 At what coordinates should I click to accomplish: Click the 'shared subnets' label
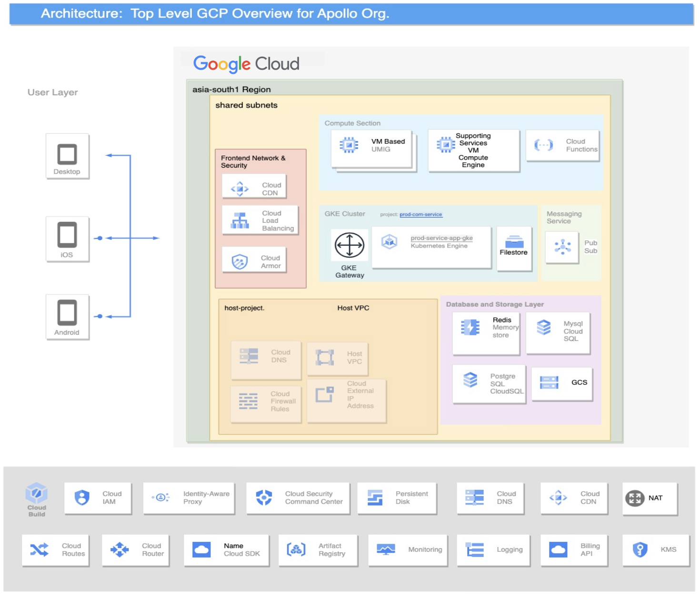point(246,105)
